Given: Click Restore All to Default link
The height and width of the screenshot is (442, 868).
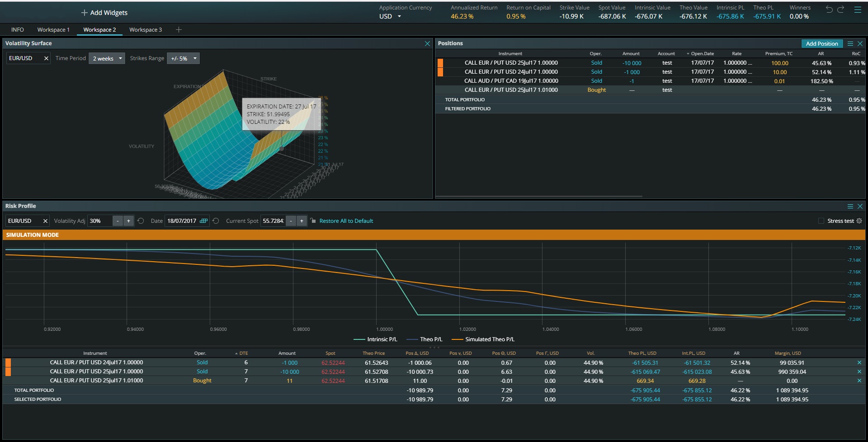Looking at the screenshot, I should [346, 221].
